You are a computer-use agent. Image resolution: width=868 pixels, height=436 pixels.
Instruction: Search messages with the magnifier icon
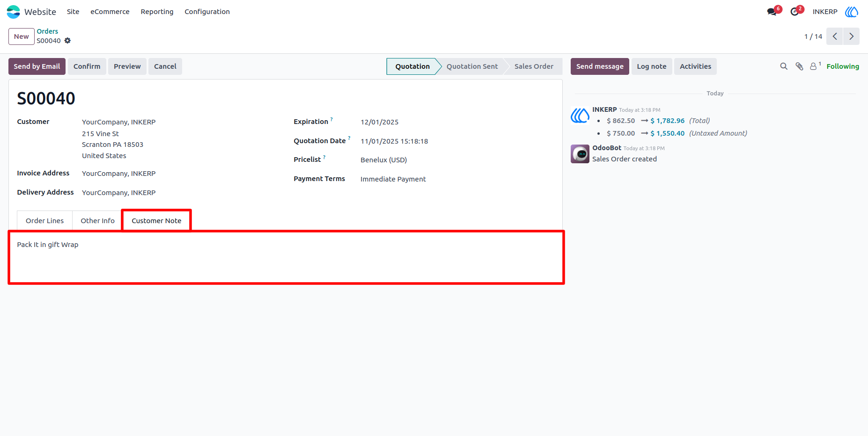[784, 66]
